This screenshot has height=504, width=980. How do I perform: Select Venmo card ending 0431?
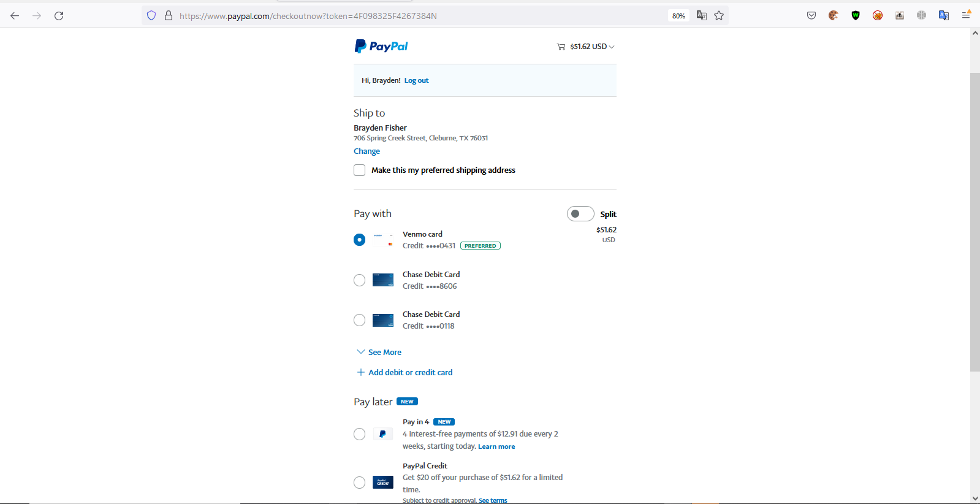[360, 240]
